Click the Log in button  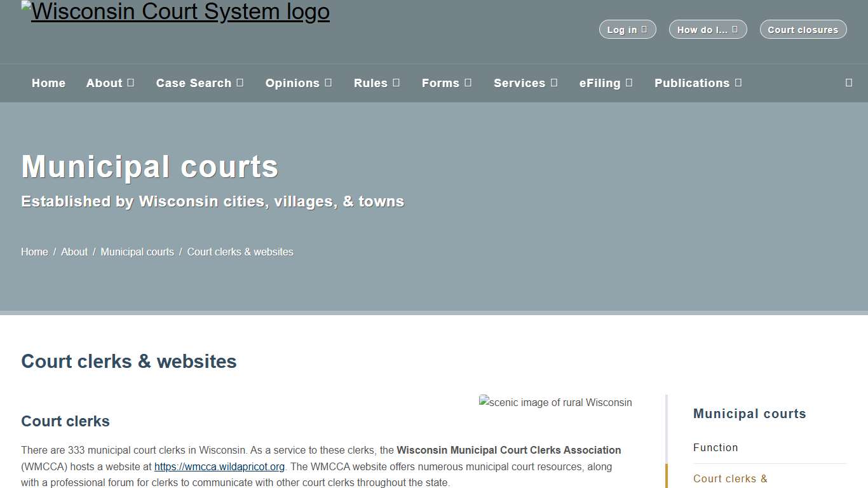point(627,29)
